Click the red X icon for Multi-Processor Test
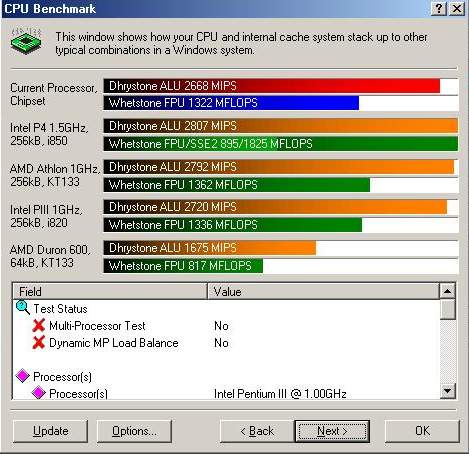This screenshot has height=454, width=469. point(39,325)
